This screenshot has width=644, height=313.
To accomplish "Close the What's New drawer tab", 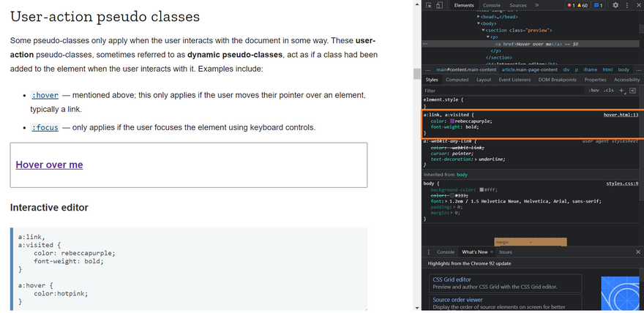I will click(493, 252).
